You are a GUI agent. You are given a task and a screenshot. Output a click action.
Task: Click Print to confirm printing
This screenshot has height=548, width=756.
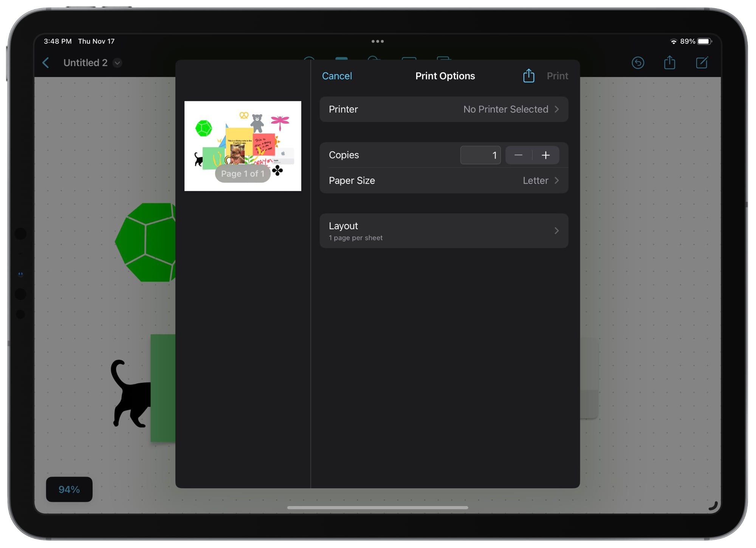tap(558, 76)
